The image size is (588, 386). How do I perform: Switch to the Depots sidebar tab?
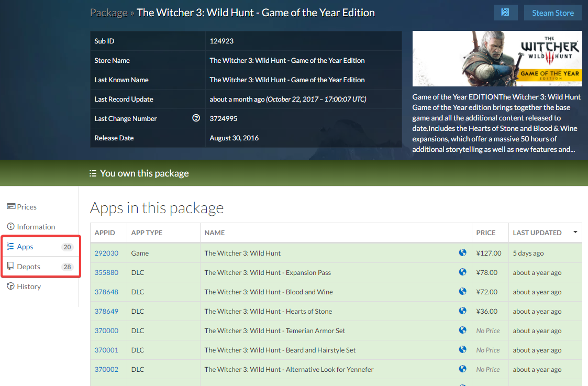39,267
